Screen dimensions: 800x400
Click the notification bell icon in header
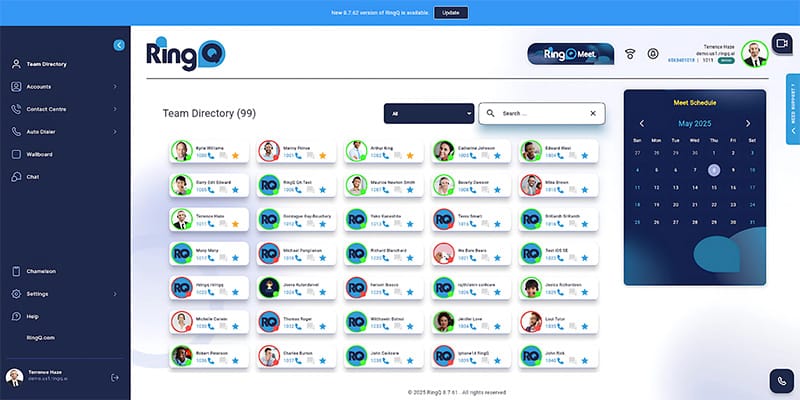(653, 54)
